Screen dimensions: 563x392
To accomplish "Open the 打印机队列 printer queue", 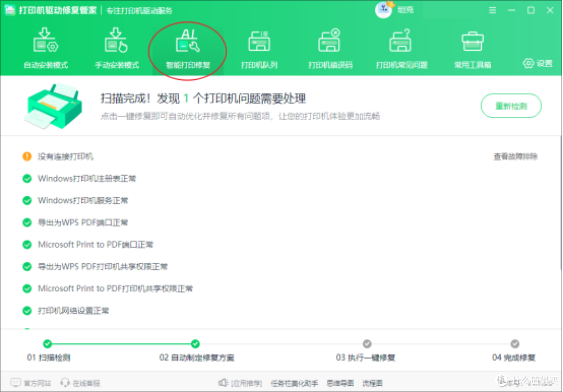I will point(259,49).
